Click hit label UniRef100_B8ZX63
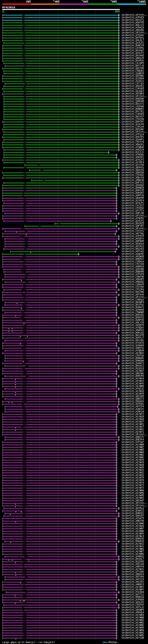 pos(133,249)
